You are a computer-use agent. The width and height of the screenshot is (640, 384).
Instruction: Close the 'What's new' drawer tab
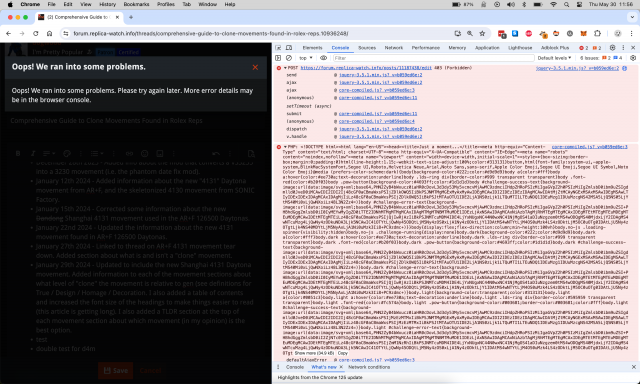341,367
